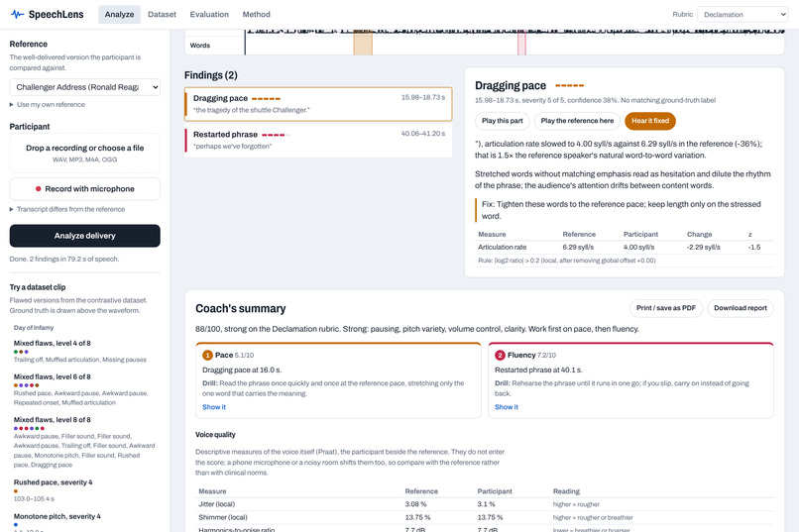Open the Rubric Declamation dropdown
799x532 pixels.
tap(742, 14)
